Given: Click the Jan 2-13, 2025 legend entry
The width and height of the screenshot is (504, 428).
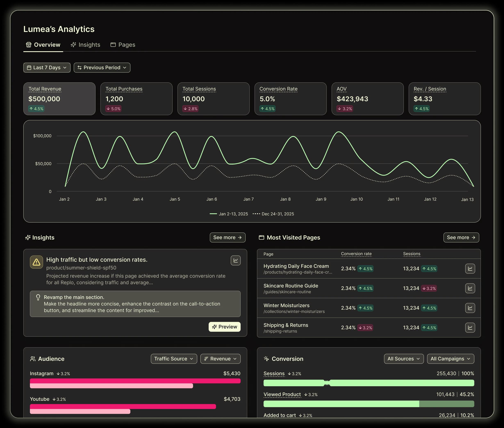Looking at the screenshot, I should pyautogui.click(x=229, y=214).
